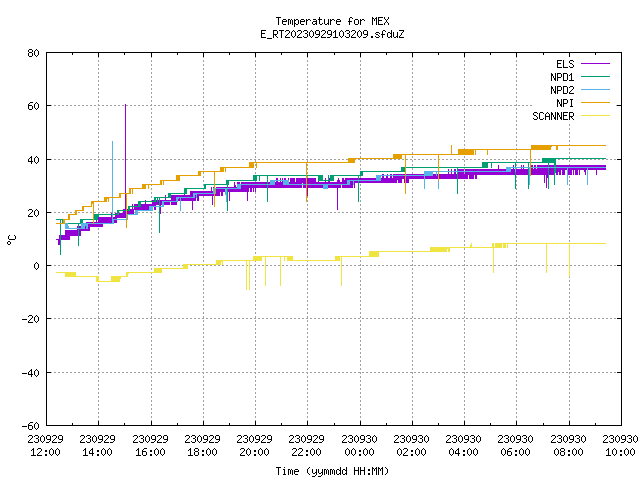Select the NPI legend label
This screenshot has height=480, width=640.
pos(565,103)
